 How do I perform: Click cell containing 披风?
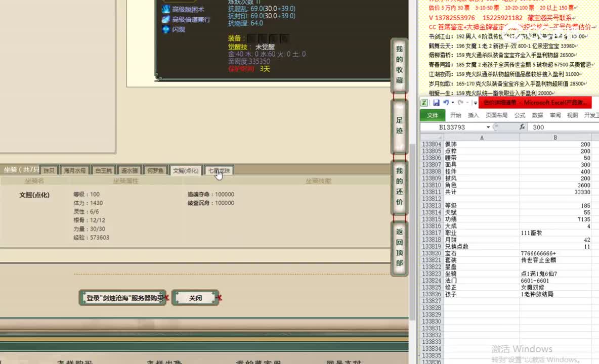click(x=481, y=178)
